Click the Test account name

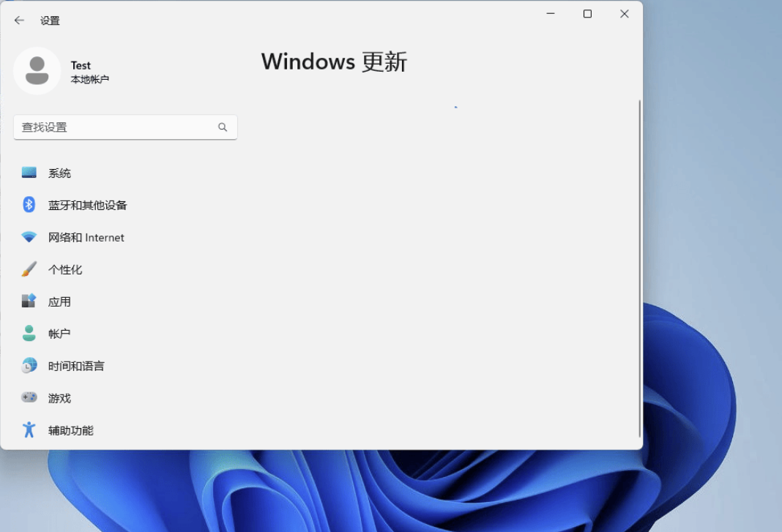coord(81,65)
